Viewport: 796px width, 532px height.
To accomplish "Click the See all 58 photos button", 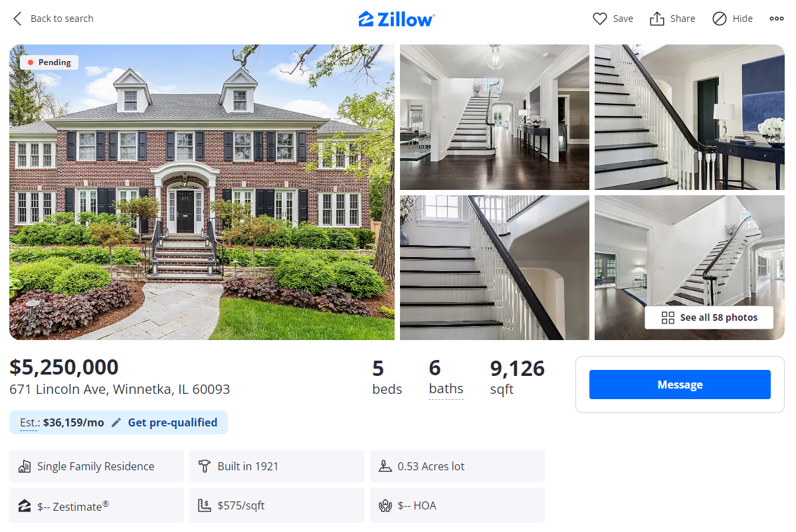I will tap(709, 317).
